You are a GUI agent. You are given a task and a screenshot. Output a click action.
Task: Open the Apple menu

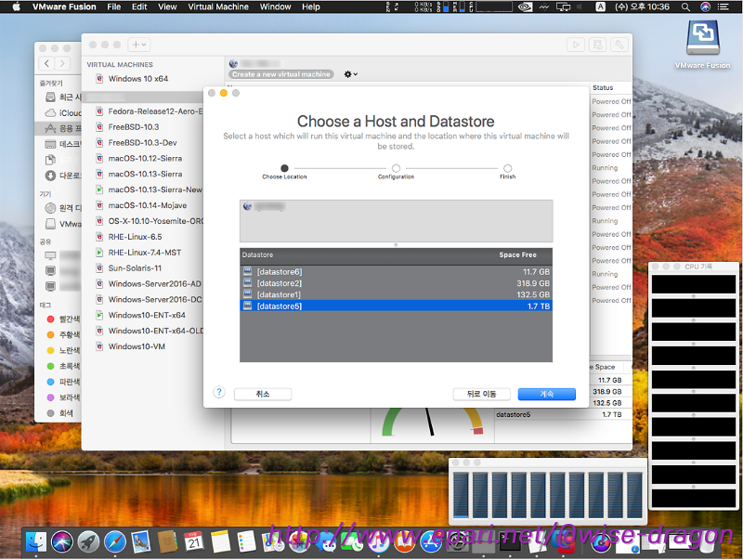(16, 7)
